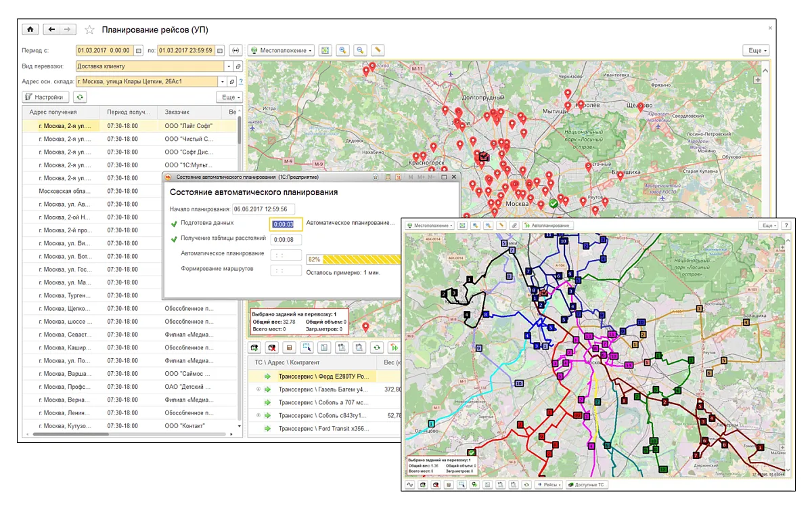Select the ruler measure tool on main map
The image size is (812, 510).
click(x=377, y=50)
